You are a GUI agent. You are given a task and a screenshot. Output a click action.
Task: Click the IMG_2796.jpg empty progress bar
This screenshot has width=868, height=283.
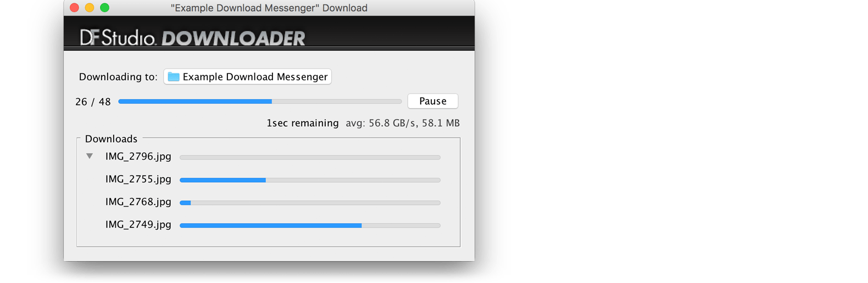(x=310, y=157)
